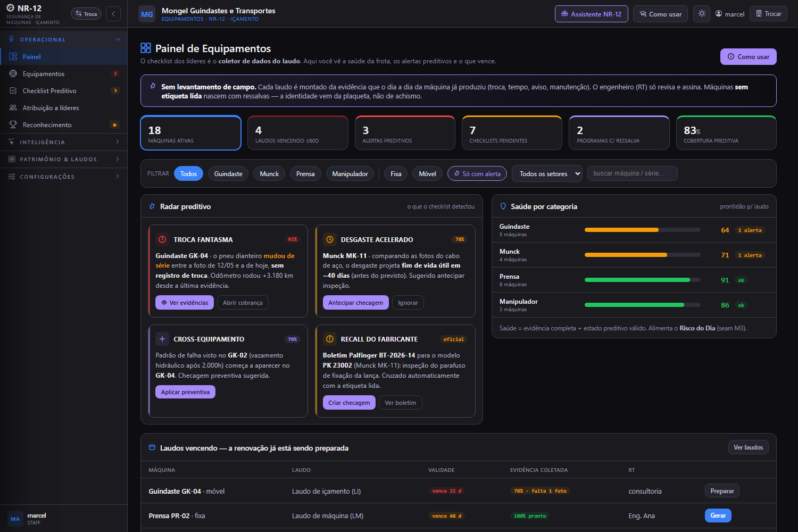The height and width of the screenshot is (532, 798).
Task: Click Abrir cobrança button
Action: point(243,303)
